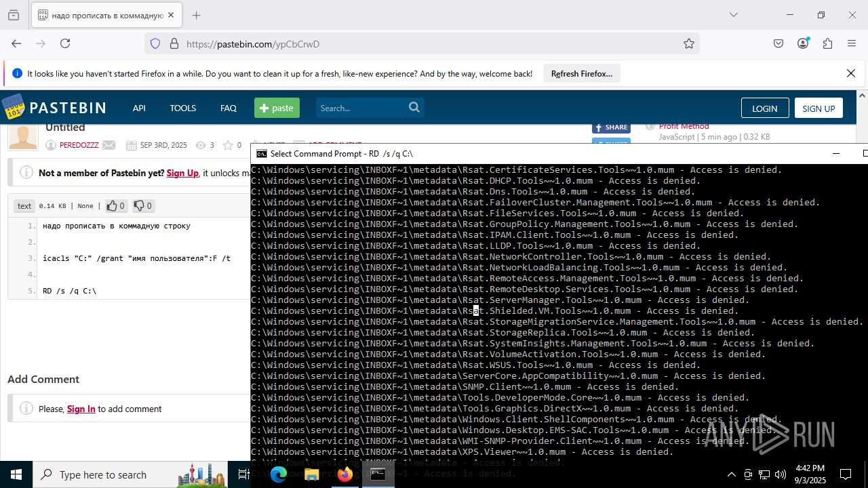Click the site padlock icon
The width and height of the screenshot is (868, 488).
pos(174,43)
